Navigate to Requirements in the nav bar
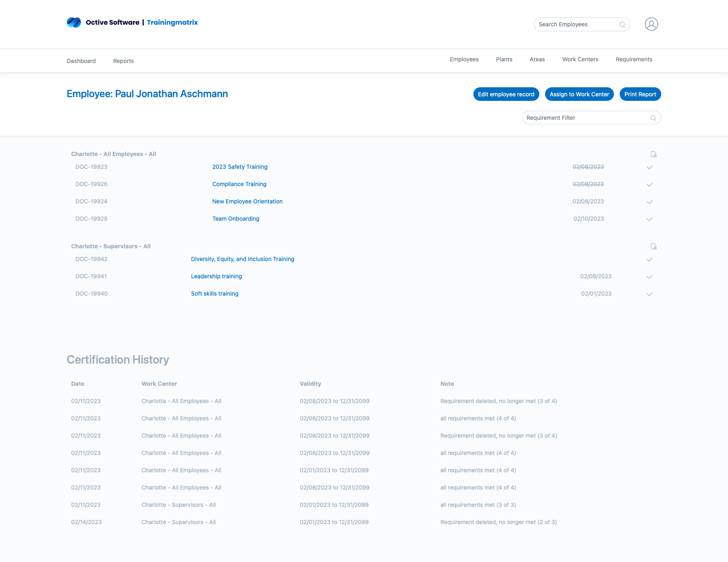Screen dimensions: 728x562 (x=634, y=59)
